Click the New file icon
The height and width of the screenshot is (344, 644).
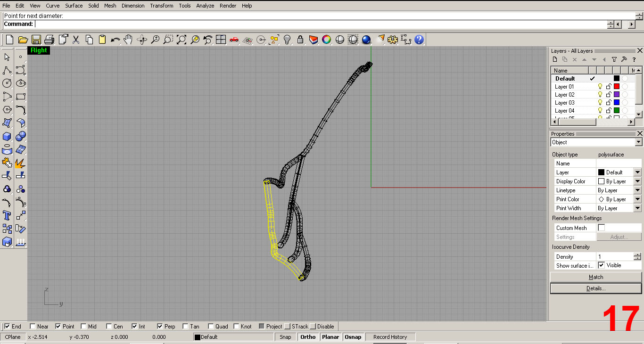(9, 40)
